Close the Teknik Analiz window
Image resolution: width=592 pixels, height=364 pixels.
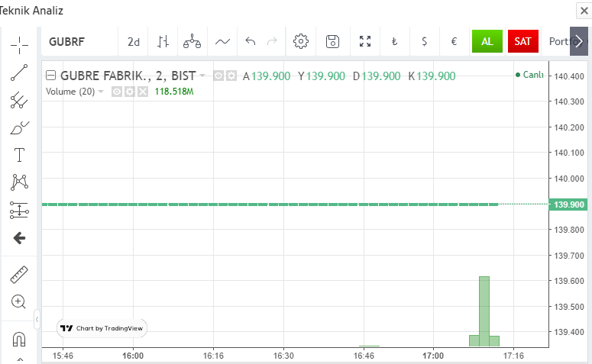[x=584, y=11]
